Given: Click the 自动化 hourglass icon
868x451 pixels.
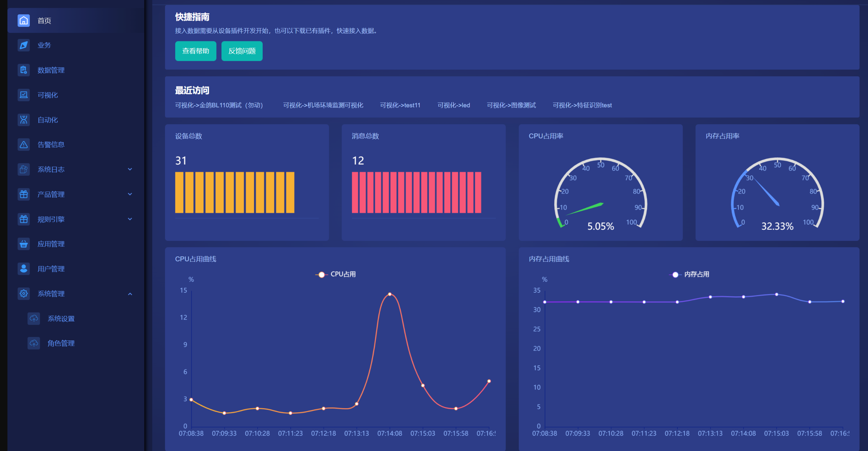Looking at the screenshot, I should click(x=24, y=120).
